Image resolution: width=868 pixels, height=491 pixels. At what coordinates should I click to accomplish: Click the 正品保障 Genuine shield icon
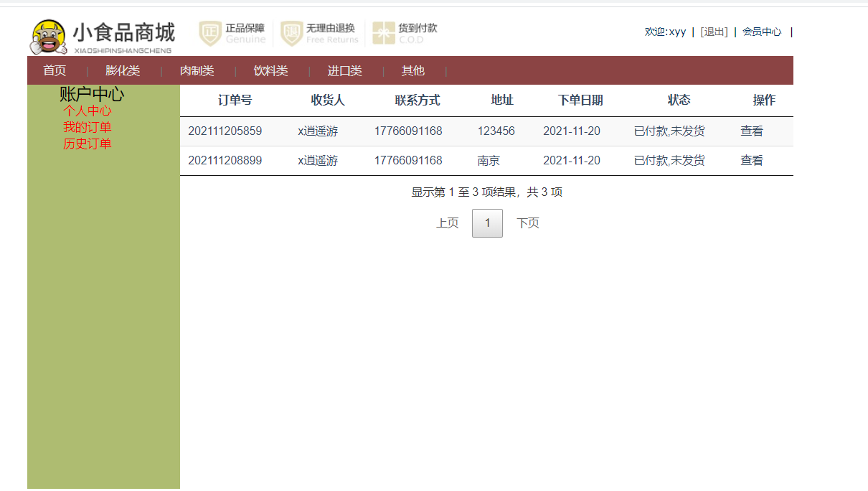(x=210, y=33)
